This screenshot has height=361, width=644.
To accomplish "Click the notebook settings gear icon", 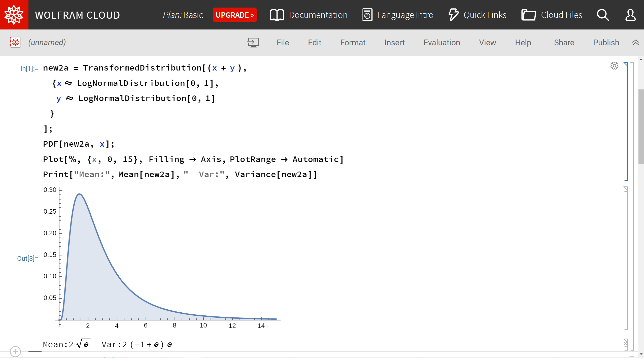I will (x=614, y=65).
